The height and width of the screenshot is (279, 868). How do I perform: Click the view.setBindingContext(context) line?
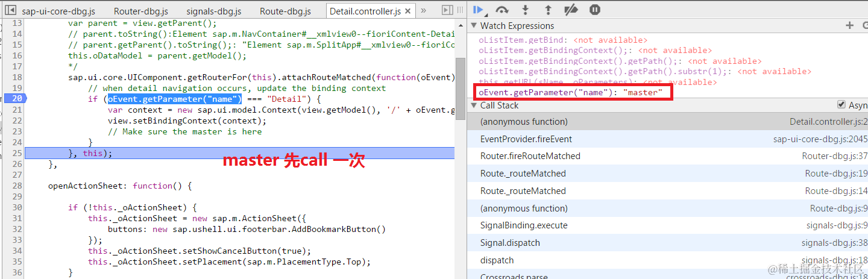[x=187, y=121]
